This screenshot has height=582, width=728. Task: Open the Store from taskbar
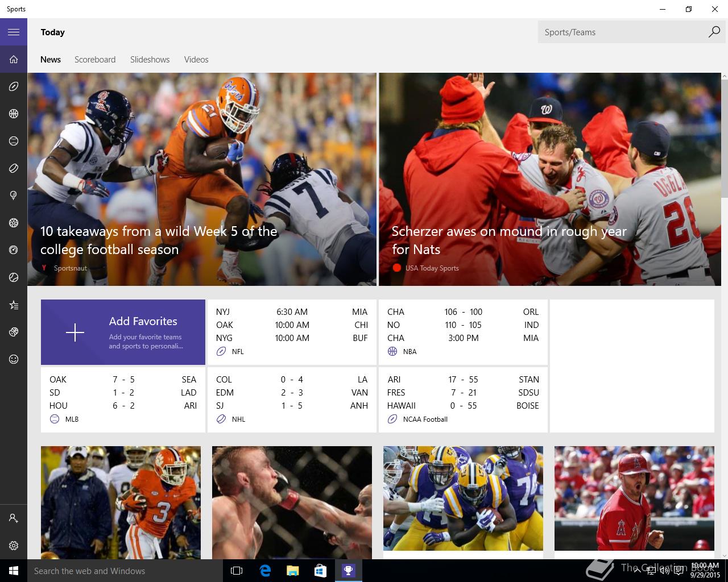click(320, 571)
